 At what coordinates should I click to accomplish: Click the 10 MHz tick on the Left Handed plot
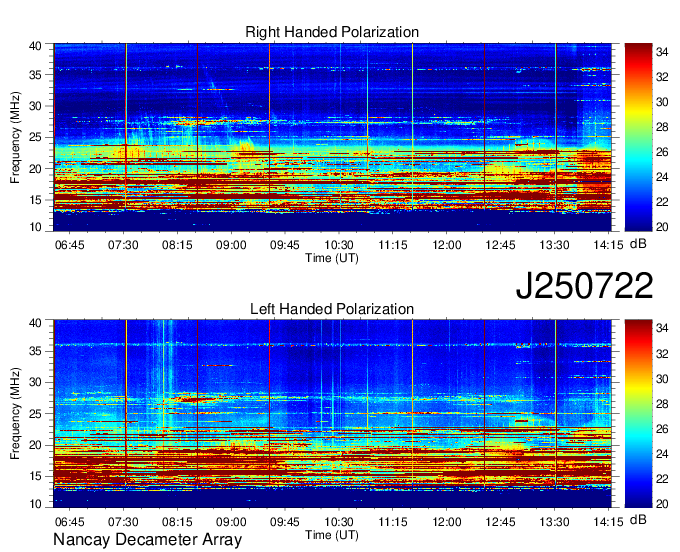click(35, 503)
